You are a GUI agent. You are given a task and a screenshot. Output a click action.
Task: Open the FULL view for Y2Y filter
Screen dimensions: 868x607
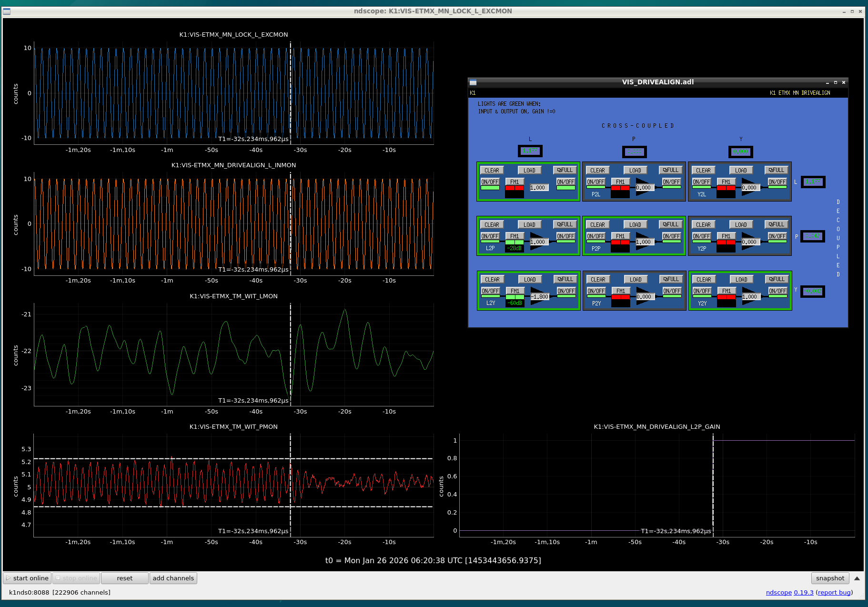(777, 279)
